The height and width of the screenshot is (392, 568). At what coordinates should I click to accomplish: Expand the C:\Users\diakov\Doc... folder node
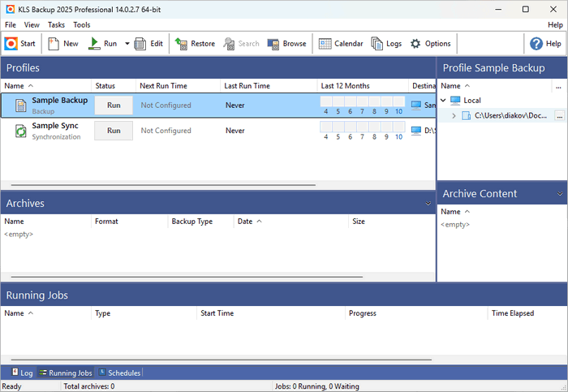[454, 115]
